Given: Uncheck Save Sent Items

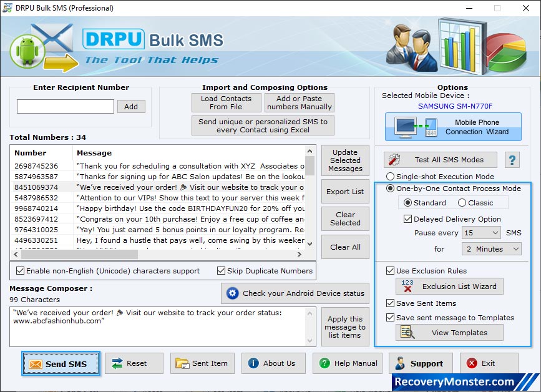Looking at the screenshot, I should pyautogui.click(x=391, y=303).
